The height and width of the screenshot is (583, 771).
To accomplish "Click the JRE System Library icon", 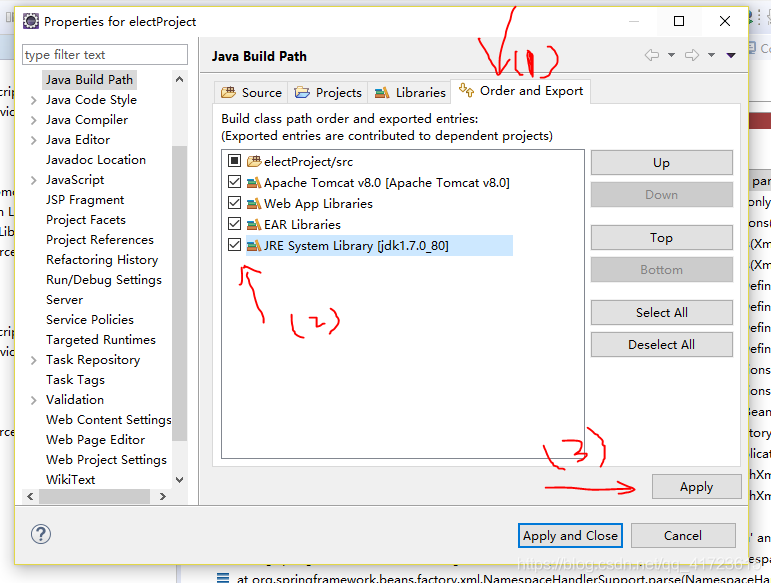I will [x=254, y=245].
